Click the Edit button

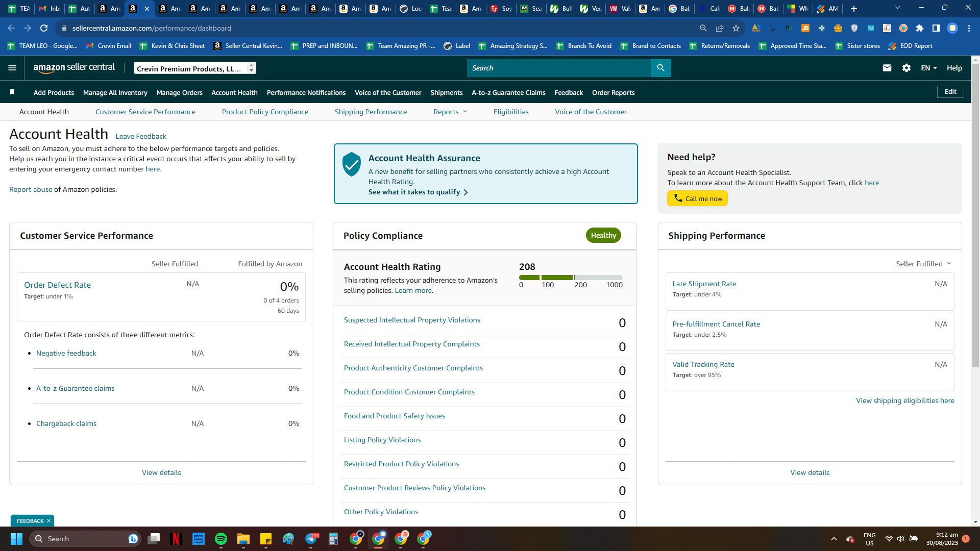[950, 92]
